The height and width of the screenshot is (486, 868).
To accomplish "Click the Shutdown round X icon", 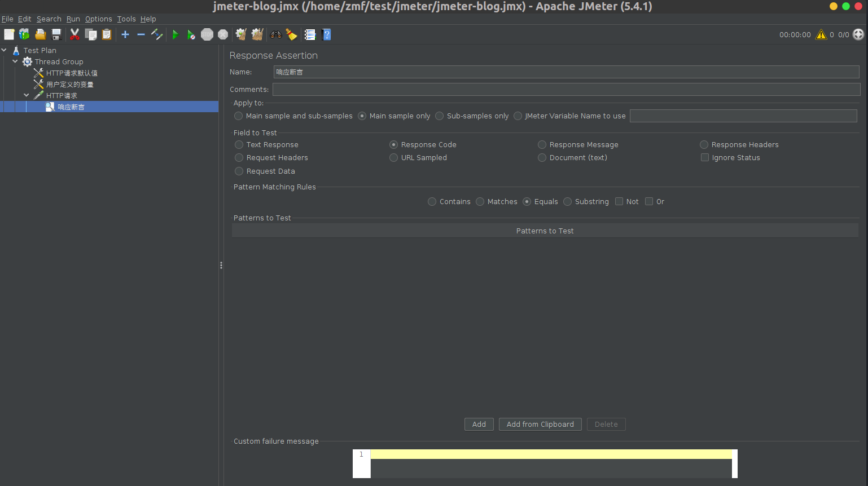I will [223, 34].
